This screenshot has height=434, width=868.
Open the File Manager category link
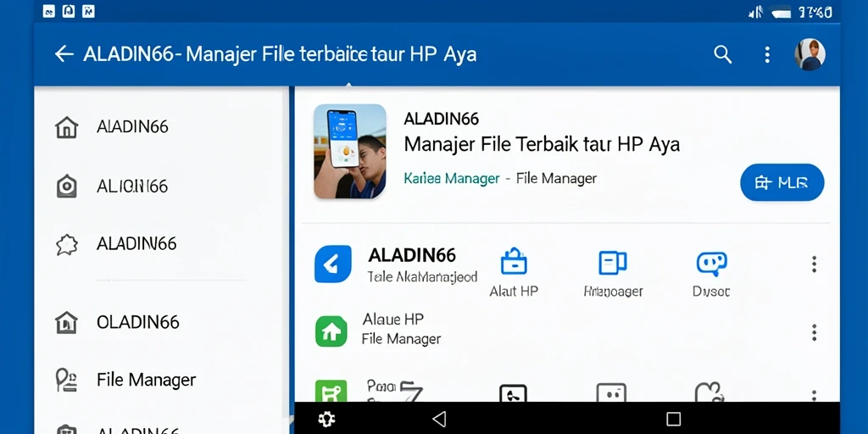pyautogui.click(x=556, y=178)
